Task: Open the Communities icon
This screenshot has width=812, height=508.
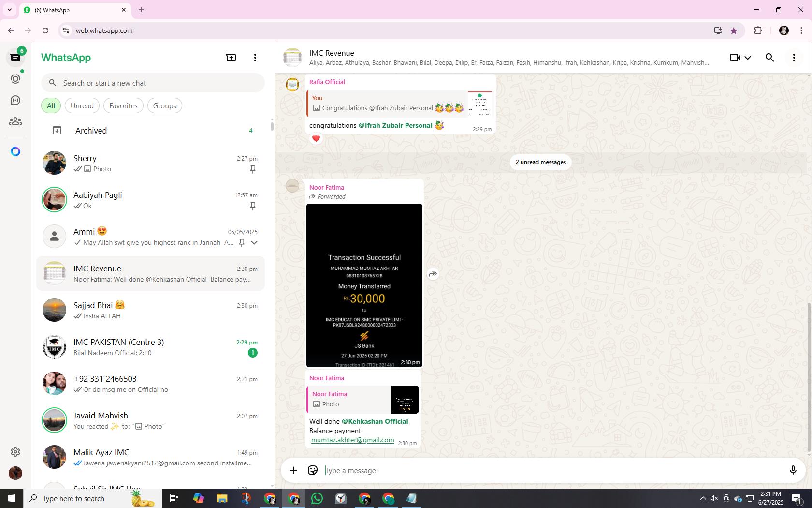Action: click(15, 121)
